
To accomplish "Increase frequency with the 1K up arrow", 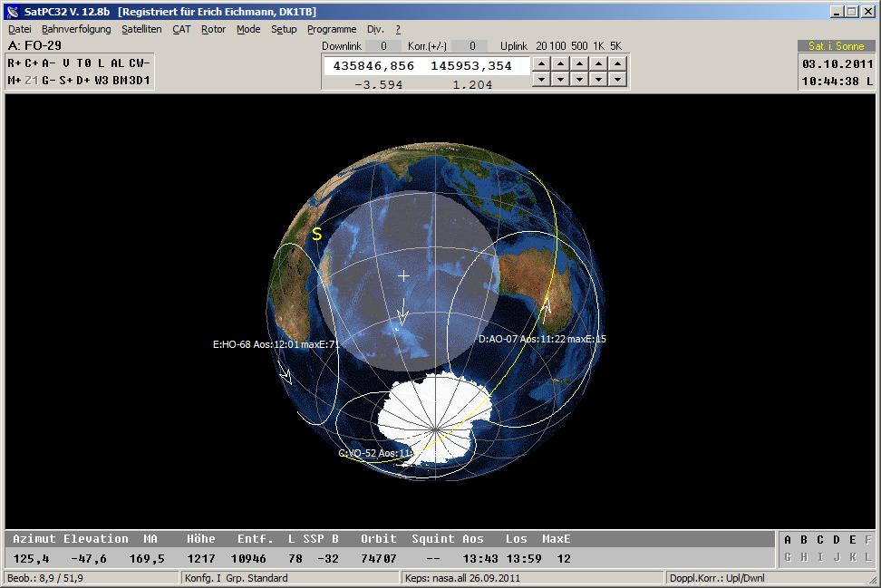I will coord(598,63).
